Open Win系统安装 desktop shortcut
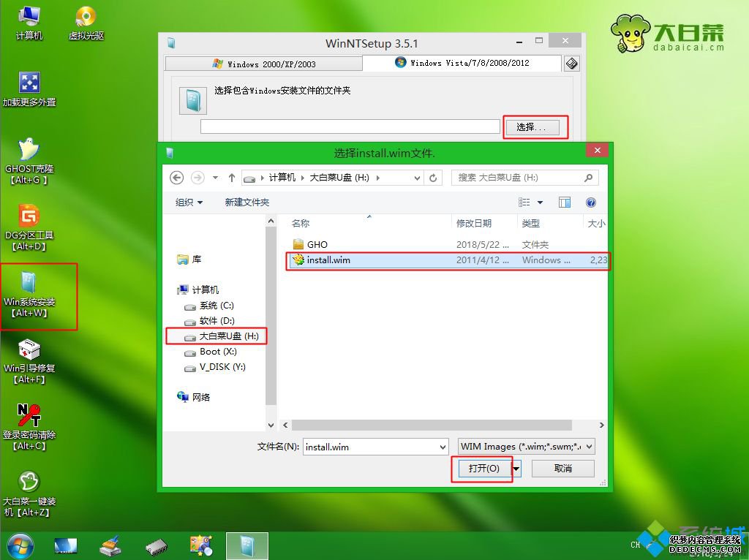Image resolution: width=749 pixels, height=560 pixels. 29,294
